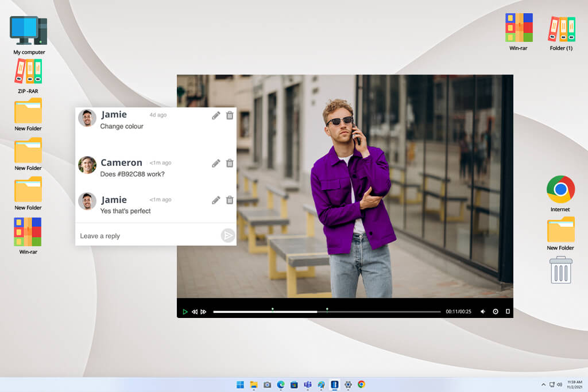Click the 'Does #B92C88 work?' comment text
Image resolution: width=588 pixels, height=392 pixels.
click(x=133, y=174)
